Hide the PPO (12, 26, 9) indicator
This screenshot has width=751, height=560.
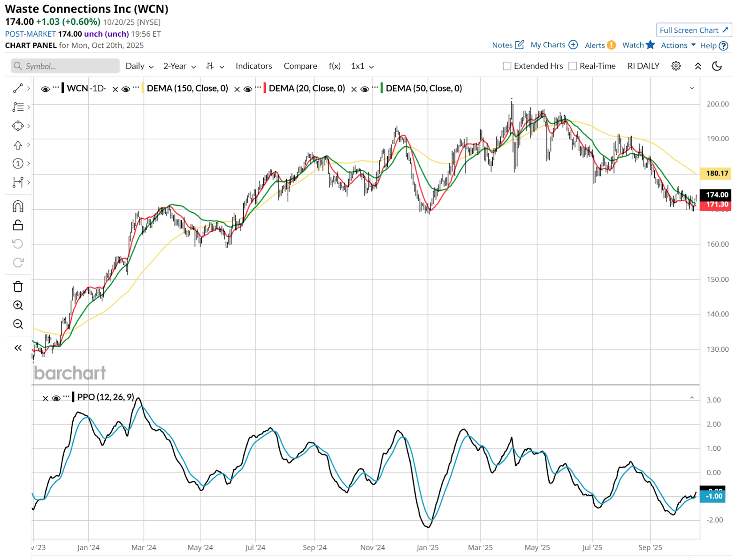[x=56, y=398]
